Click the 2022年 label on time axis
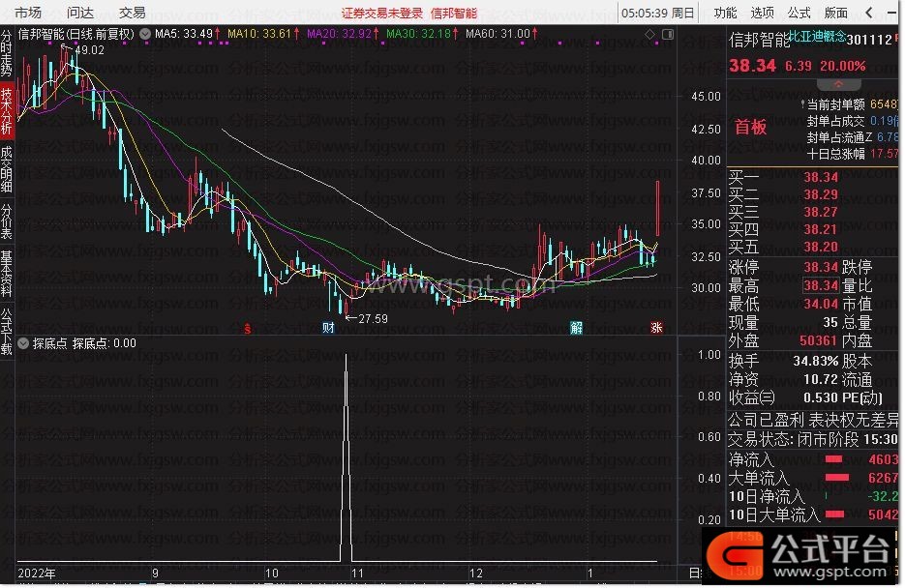Screen dimensions: 905x588 point(37,573)
